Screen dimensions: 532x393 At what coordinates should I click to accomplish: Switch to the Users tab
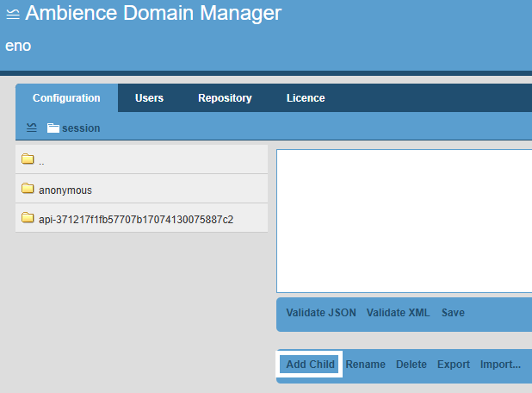pos(149,98)
